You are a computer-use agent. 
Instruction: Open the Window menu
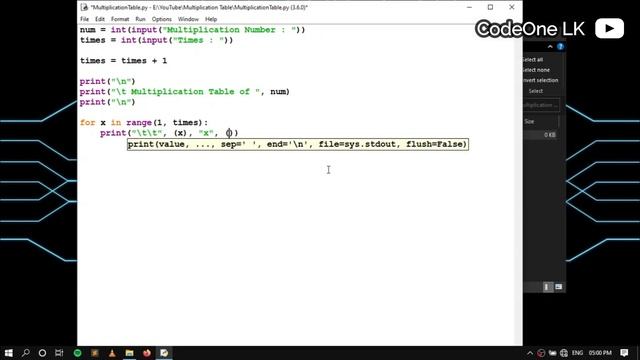[x=188, y=19]
